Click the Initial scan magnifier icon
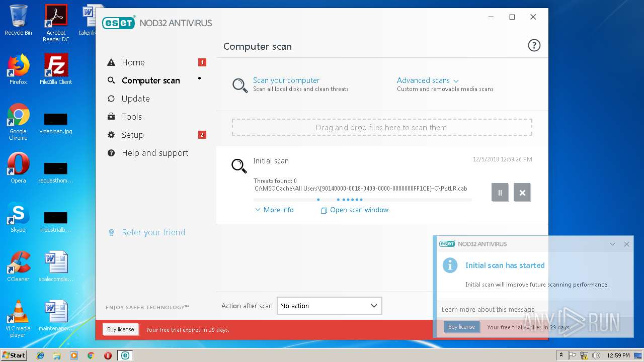The height and width of the screenshot is (362, 644). coord(239,165)
